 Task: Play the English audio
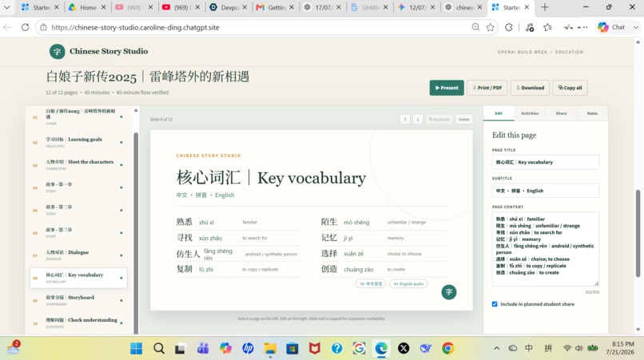coord(408,283)
